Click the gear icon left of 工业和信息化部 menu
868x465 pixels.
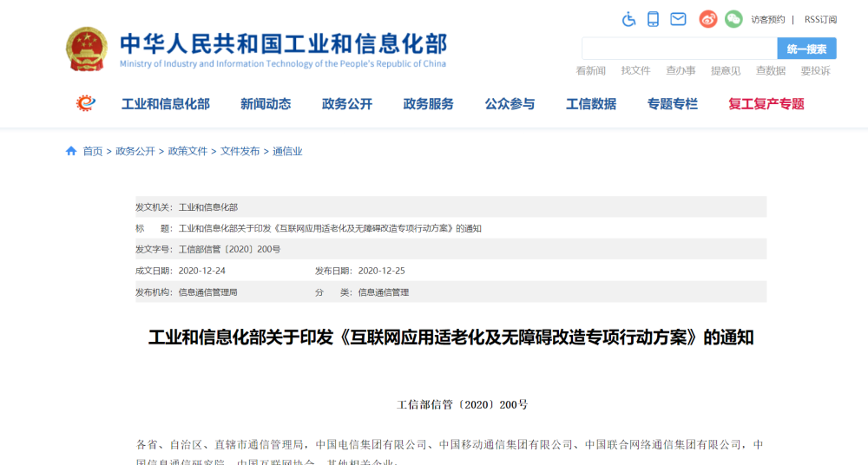coord(86,103)
